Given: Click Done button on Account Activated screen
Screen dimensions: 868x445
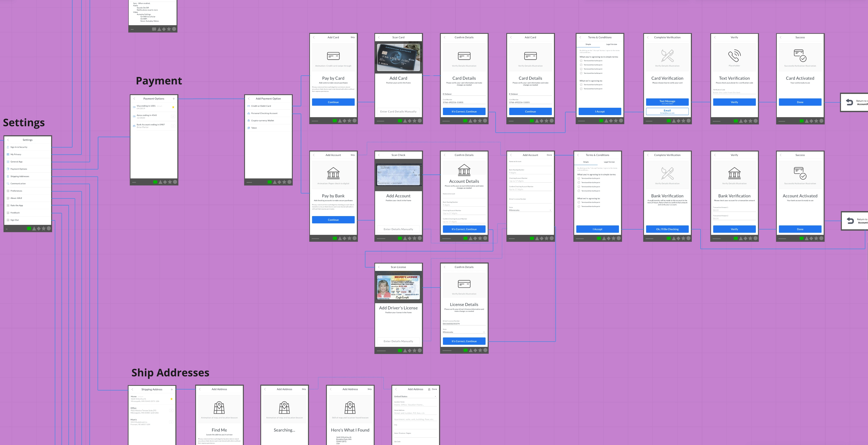Looking at the screenshot, I should point(800,229).
